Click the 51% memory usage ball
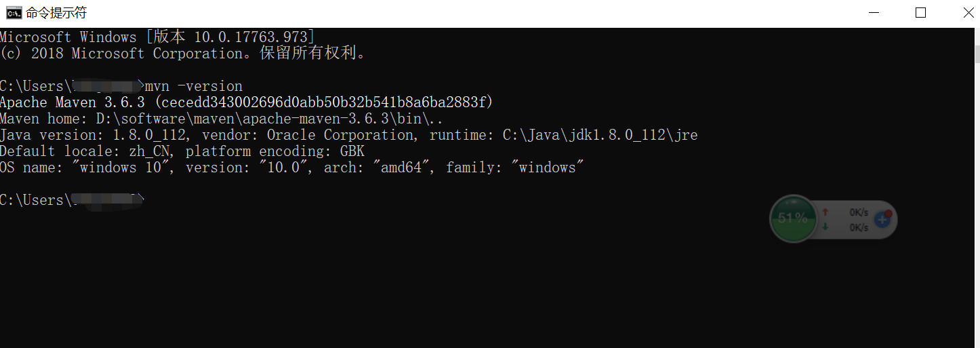Image resolution: width=980 pixels, height=348 pixels. pos(792,218)
